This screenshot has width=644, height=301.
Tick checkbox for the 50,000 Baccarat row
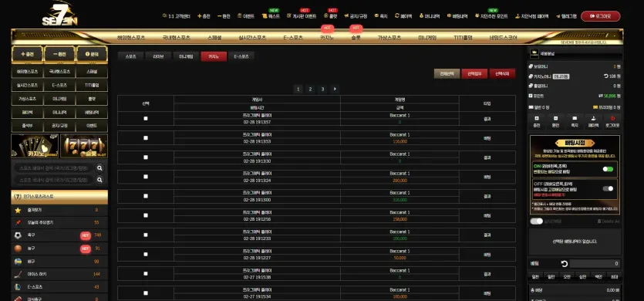point(146,255)
